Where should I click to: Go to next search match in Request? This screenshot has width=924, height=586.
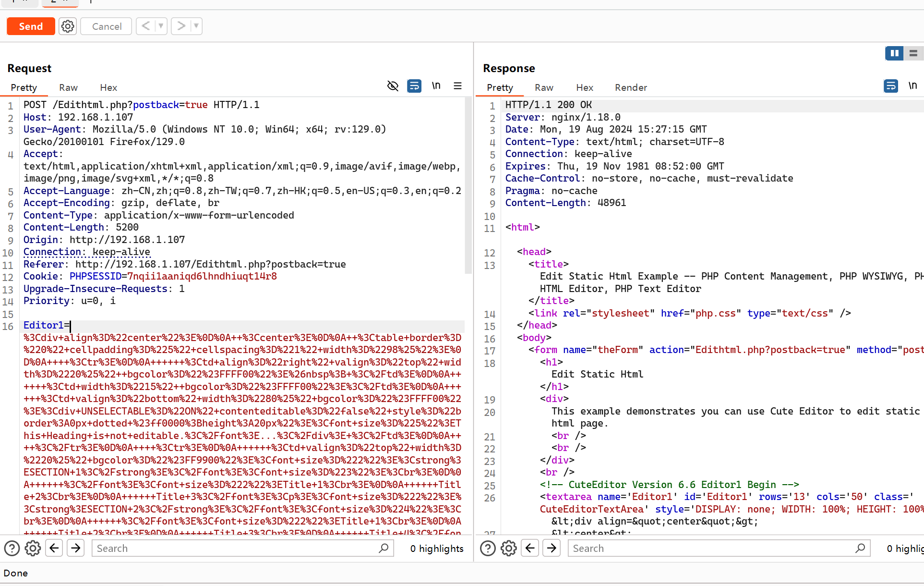[x=76, y=548]
